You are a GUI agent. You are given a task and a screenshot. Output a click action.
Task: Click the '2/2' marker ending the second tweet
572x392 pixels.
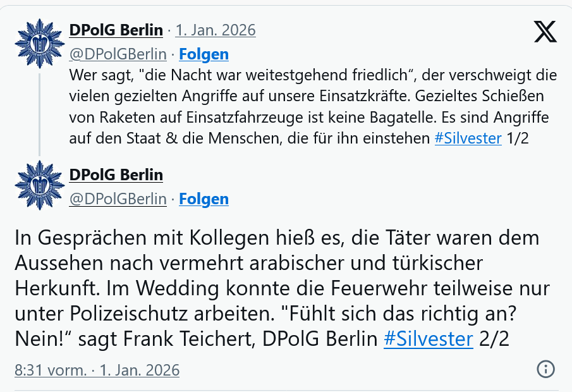tap(494, 339)
